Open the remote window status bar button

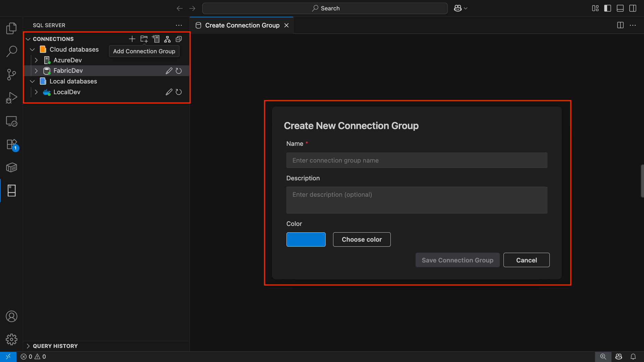8,357
